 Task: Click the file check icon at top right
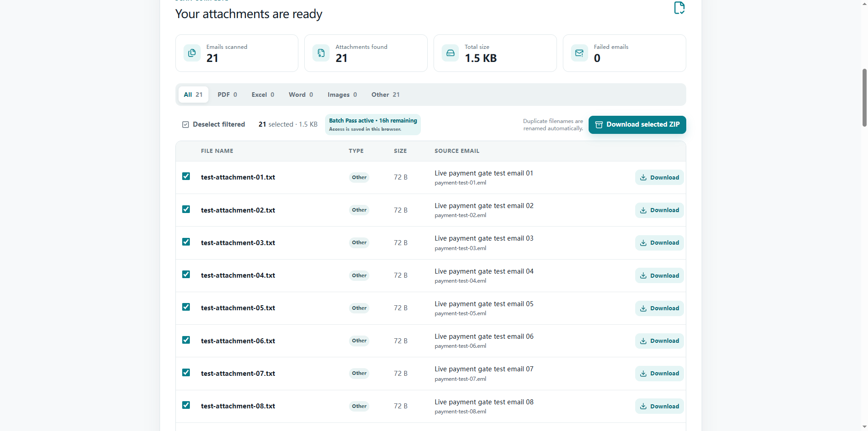click(679, 8)
